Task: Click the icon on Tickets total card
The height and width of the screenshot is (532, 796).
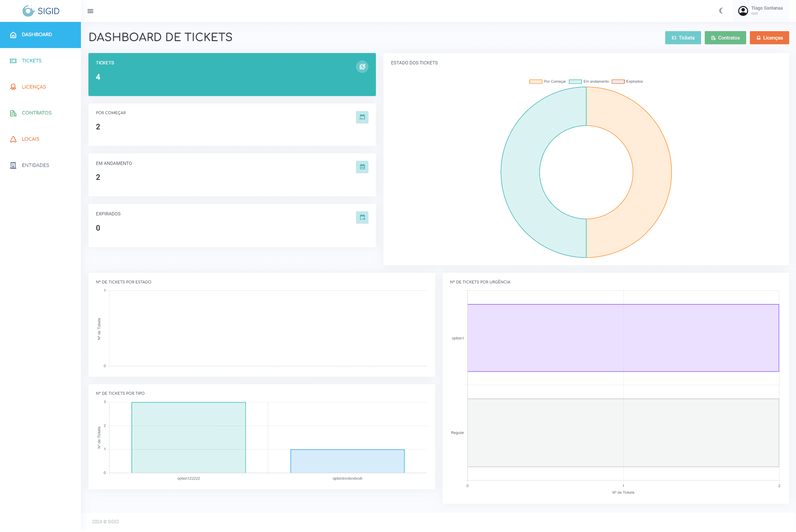Action: click(362, 66)
